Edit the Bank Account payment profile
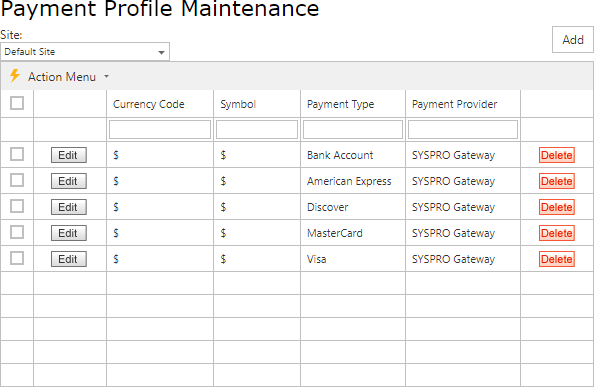594x387 pixels. (x=69, y=155)
